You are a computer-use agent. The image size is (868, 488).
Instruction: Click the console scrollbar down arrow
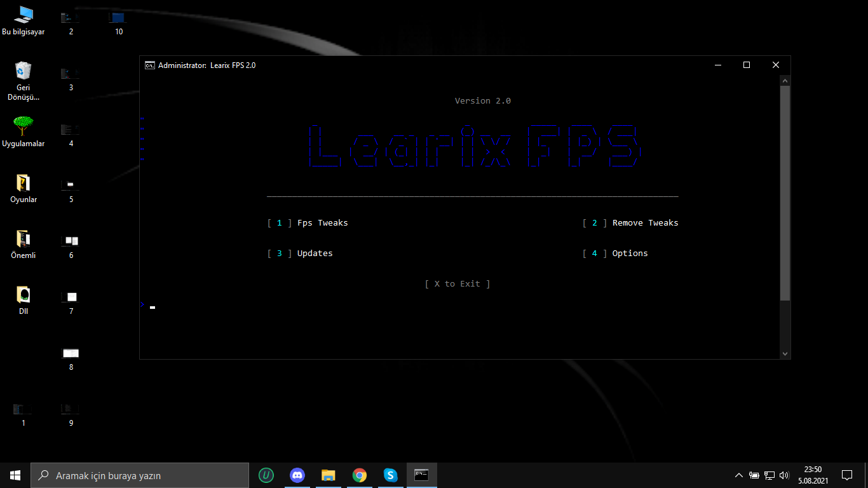785,353
